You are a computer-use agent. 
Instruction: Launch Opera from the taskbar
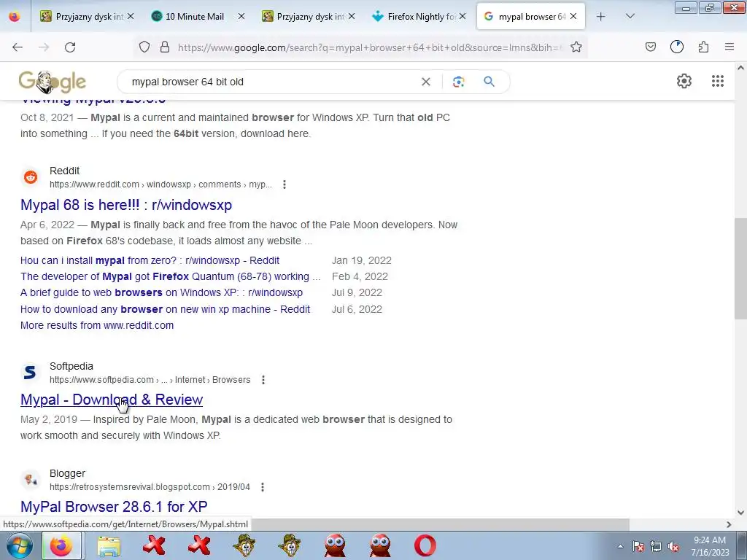coord(425,545)
